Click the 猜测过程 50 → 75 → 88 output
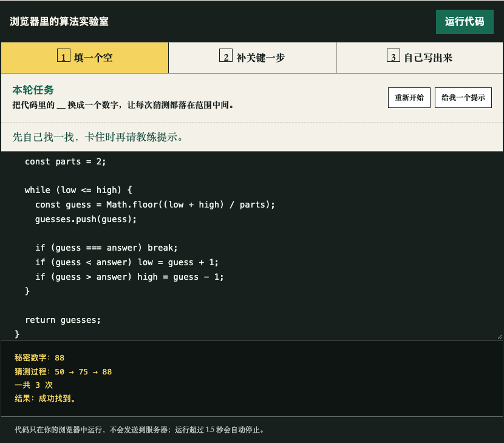 point(63,371)
